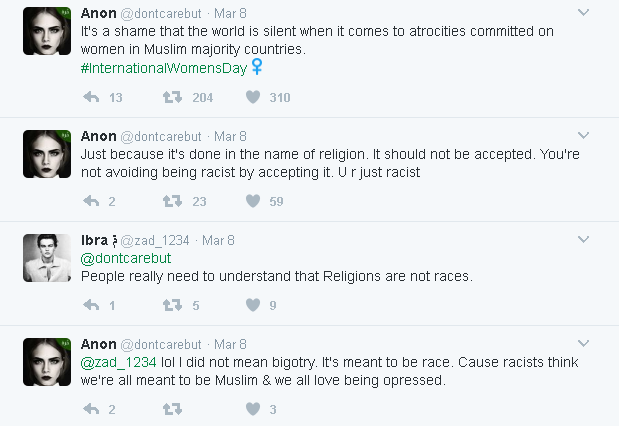The width and height of the screenshot is (619, 426).
Task: Open the more-options chevron on the last tweet
Action: (584, 344)
